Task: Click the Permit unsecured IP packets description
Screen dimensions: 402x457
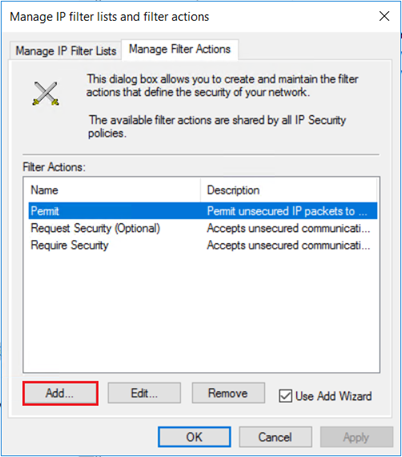Action: pyautogui.click(x=287, y=211)
